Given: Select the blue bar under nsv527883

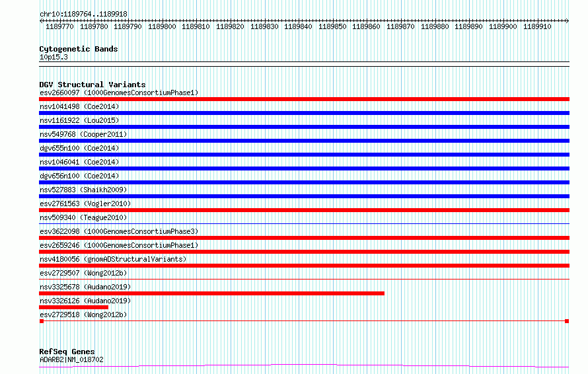Looking at the screenshot, I should pyautogui.click(x=304, y=196).
